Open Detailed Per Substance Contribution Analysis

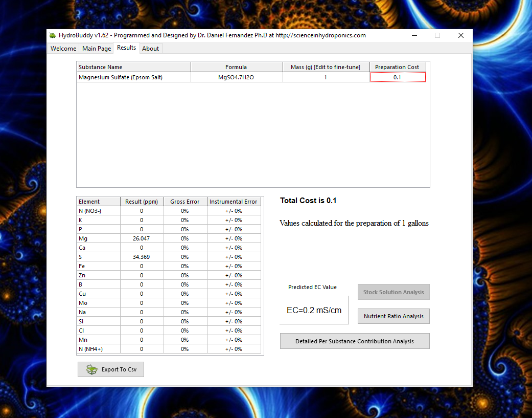355,341
